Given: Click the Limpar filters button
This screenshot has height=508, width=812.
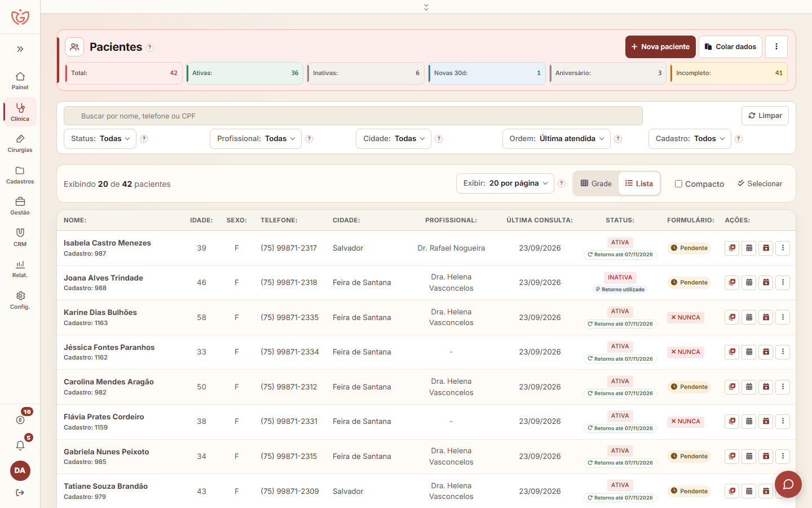Looking at the screenshot, I should [x=765, y=116].
